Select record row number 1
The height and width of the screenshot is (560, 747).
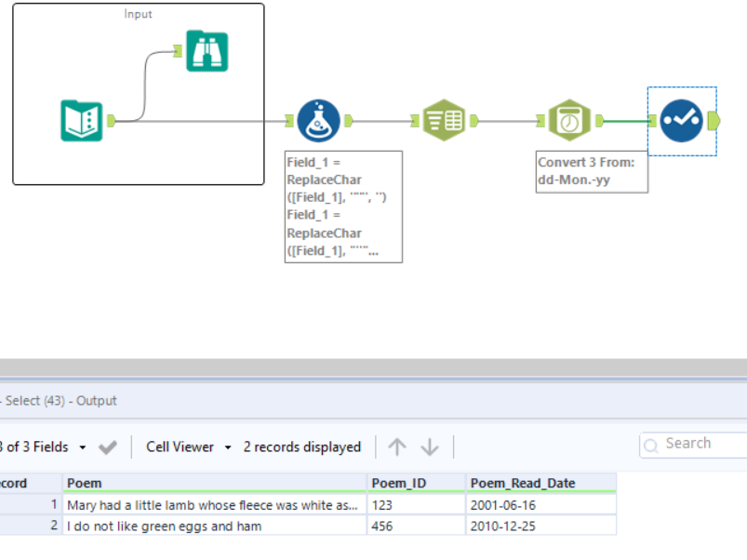(31, 505)
